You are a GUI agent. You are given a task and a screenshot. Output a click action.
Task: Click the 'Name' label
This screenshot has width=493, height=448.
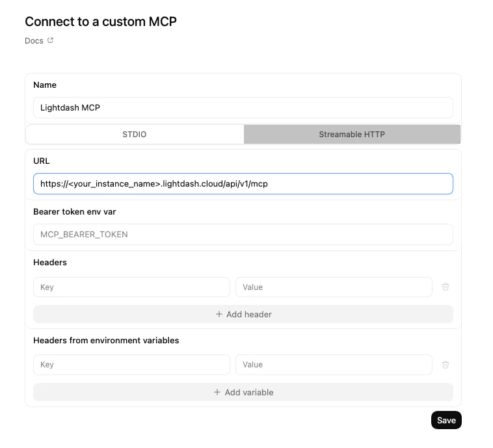[x=45, y=85]
